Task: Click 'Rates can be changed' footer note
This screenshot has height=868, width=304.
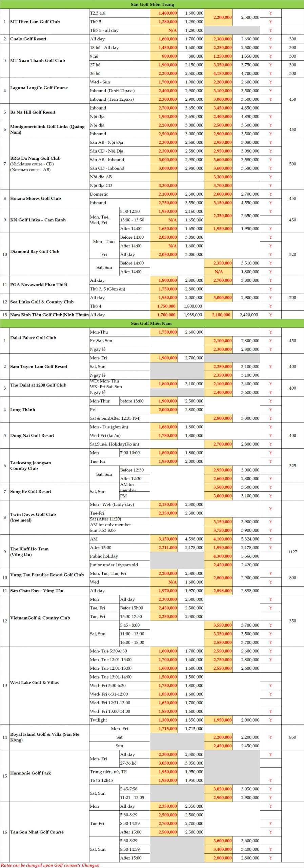Action: pos(50,865)
